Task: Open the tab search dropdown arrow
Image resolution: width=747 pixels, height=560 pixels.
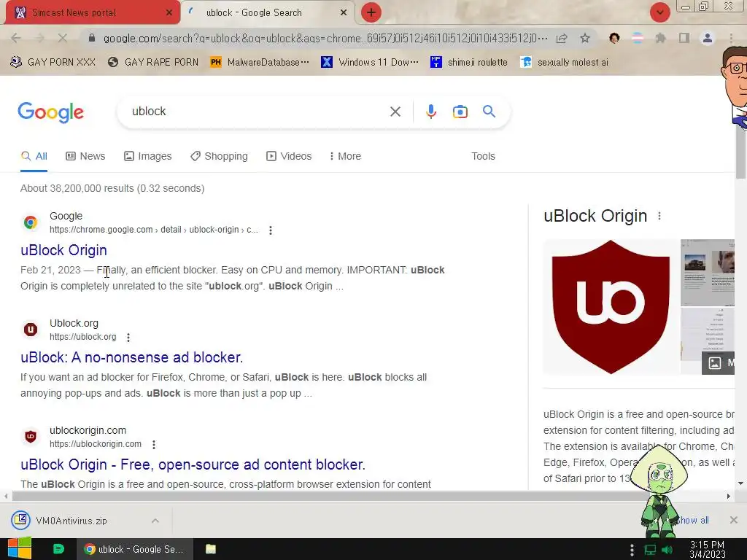Action: [x=659, y=12]
